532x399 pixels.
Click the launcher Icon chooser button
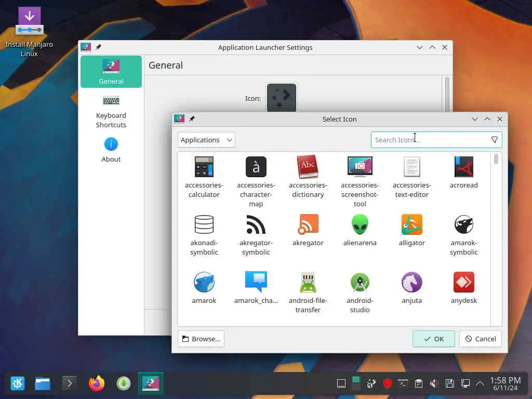(x=282, y=97)
